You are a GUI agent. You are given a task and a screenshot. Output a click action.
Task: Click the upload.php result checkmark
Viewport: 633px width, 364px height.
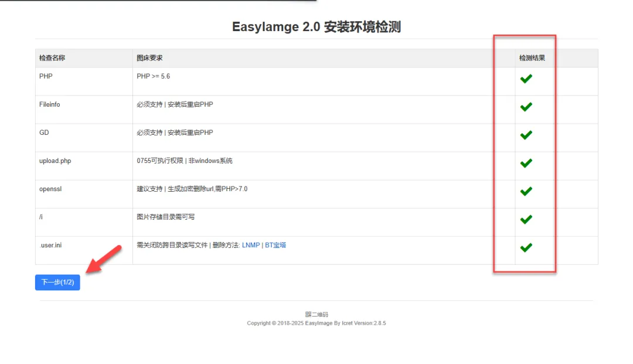[526, 163]
